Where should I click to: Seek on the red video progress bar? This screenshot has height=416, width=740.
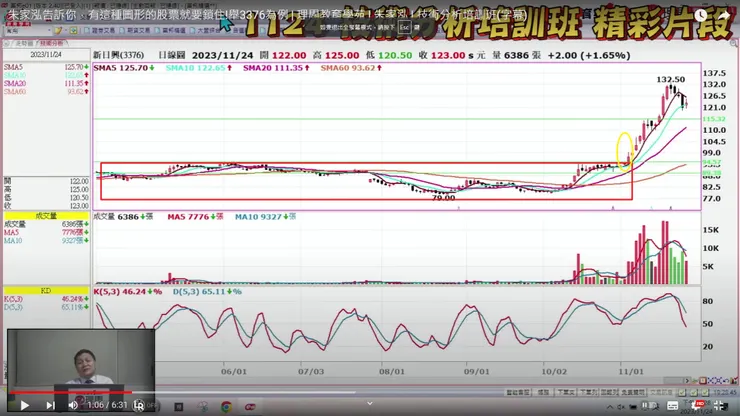coord(71,392)
